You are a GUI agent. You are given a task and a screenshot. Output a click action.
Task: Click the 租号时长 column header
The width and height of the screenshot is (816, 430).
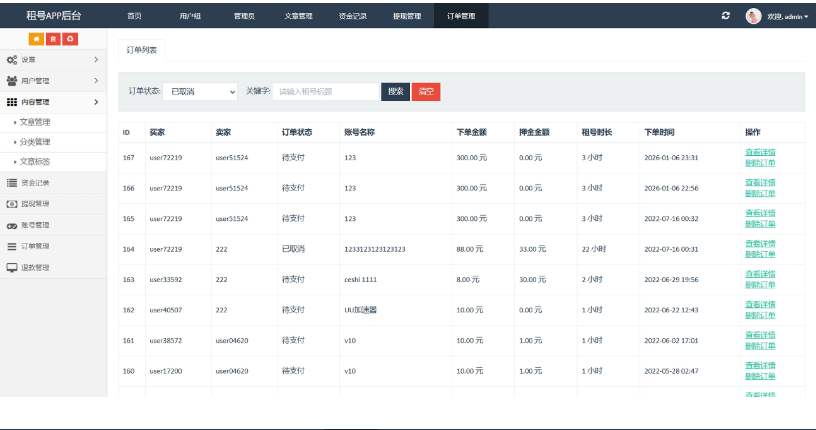click(596, 133)
